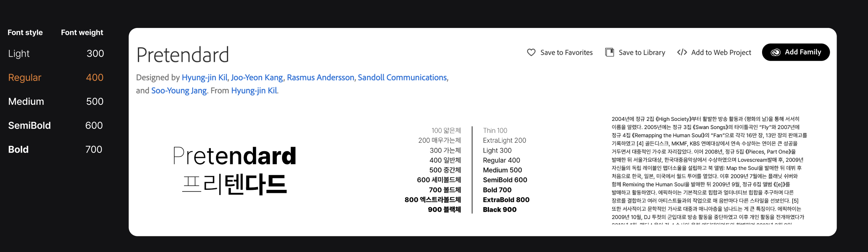This screenshot has height=252, width=868.
Task: Click the code brackets web project icon
Action: [x=682, y=52]
